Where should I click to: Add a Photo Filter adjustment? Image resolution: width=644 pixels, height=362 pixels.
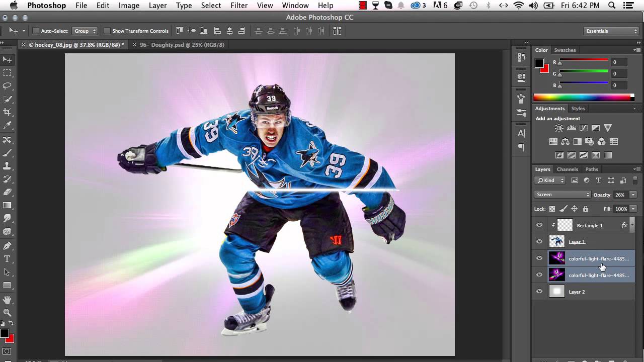click(589, 142)
